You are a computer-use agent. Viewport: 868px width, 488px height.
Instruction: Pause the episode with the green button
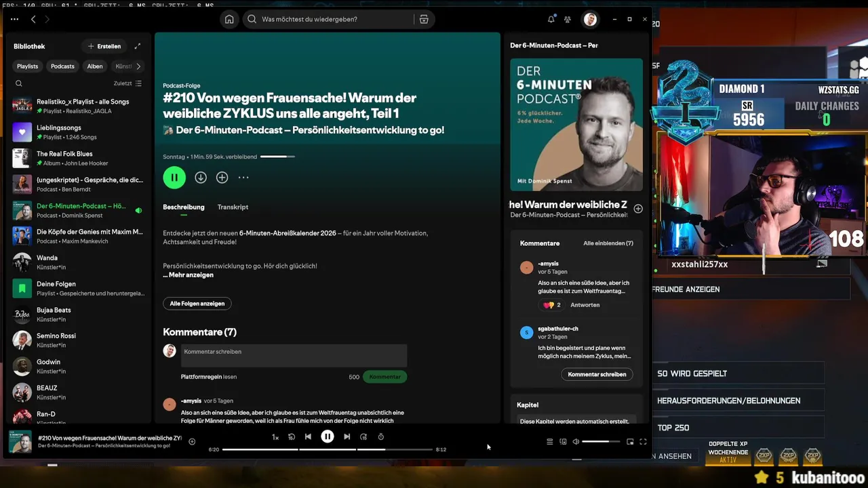pyautogui.click(x=174, y=177)
